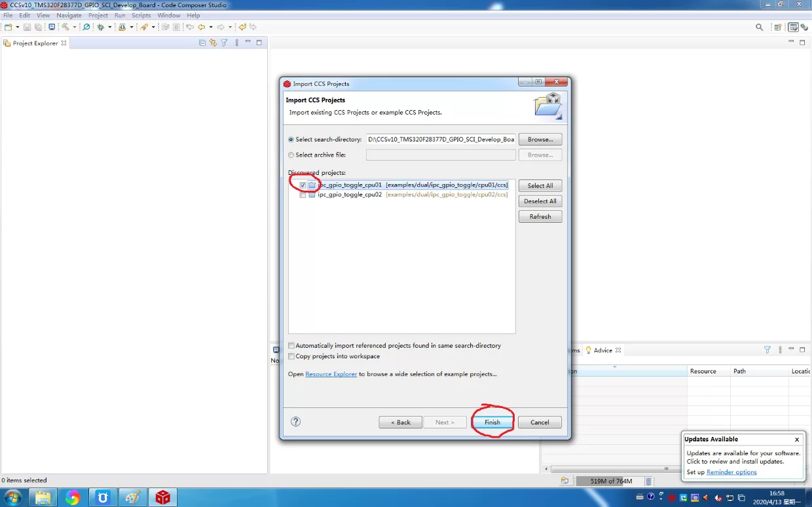The width and height of the screenshot is (812, 507).
Task: Click the flashlight search tool icon
Action: click(143, 27)
